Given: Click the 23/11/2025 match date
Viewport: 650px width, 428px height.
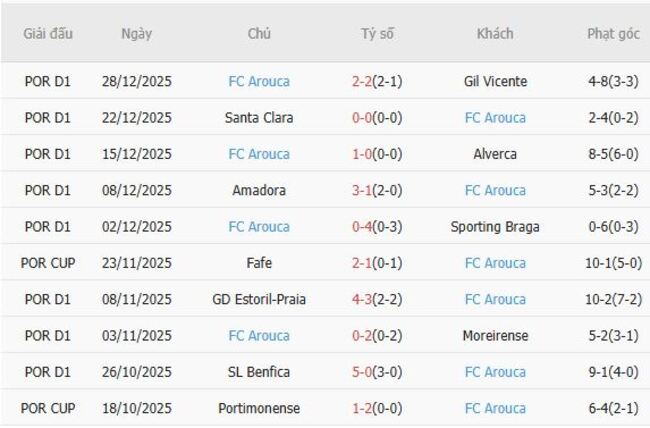Looking at the screenshot, I should 137,263.
